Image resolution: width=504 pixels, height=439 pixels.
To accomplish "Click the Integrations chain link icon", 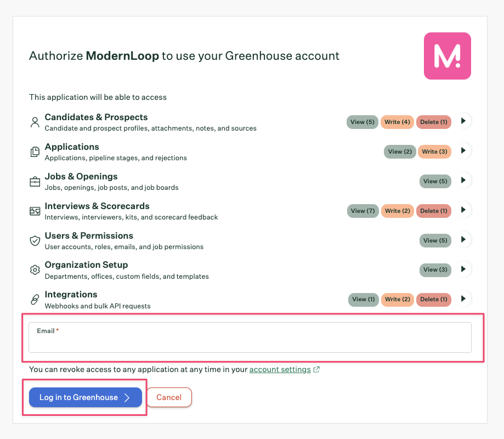I will (35, 300).
